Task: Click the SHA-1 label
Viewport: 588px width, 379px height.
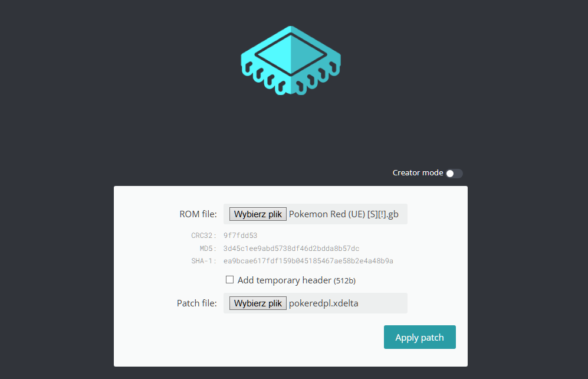Action: coord(203,261)
